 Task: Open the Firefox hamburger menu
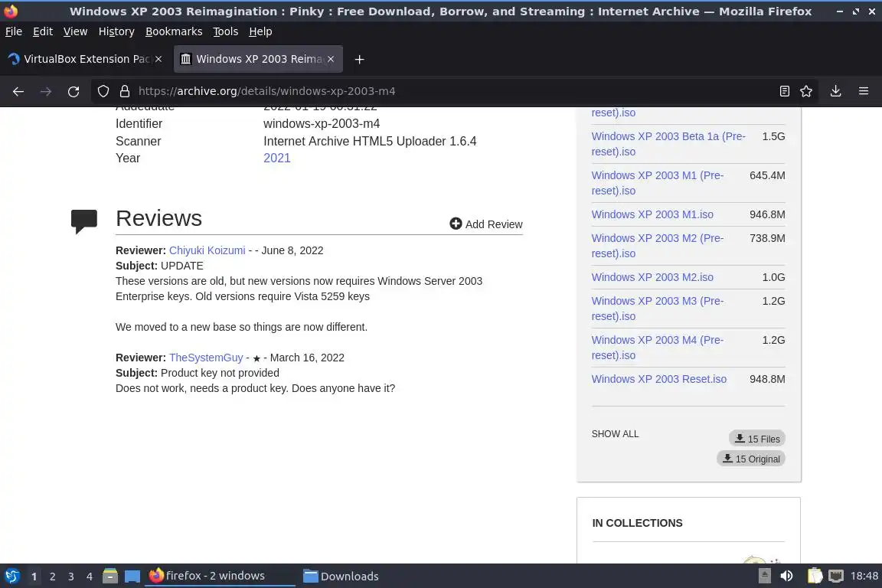[864, 91]
